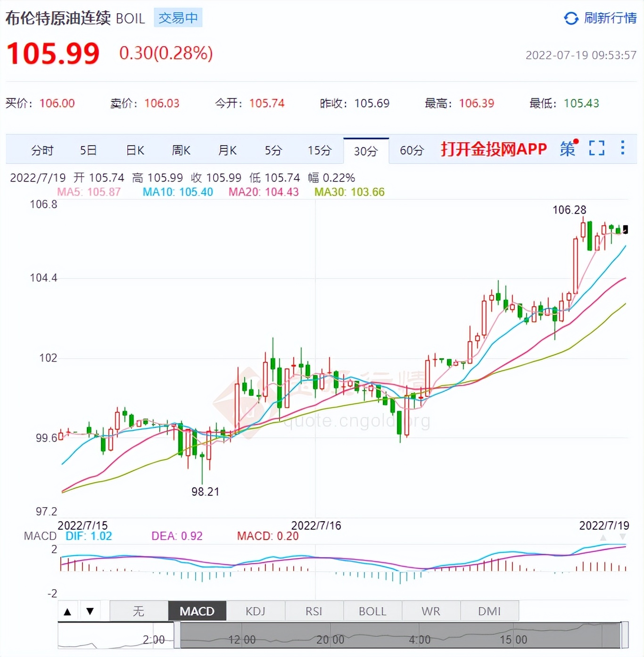Click the left handle of range slider
Screen dimensions: 644x657
tap(177, 635)
